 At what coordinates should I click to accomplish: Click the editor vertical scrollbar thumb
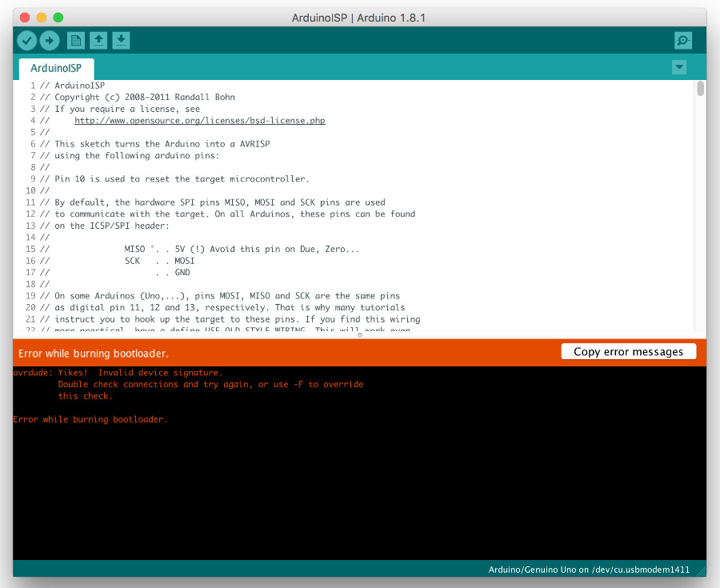click(700, 88)
